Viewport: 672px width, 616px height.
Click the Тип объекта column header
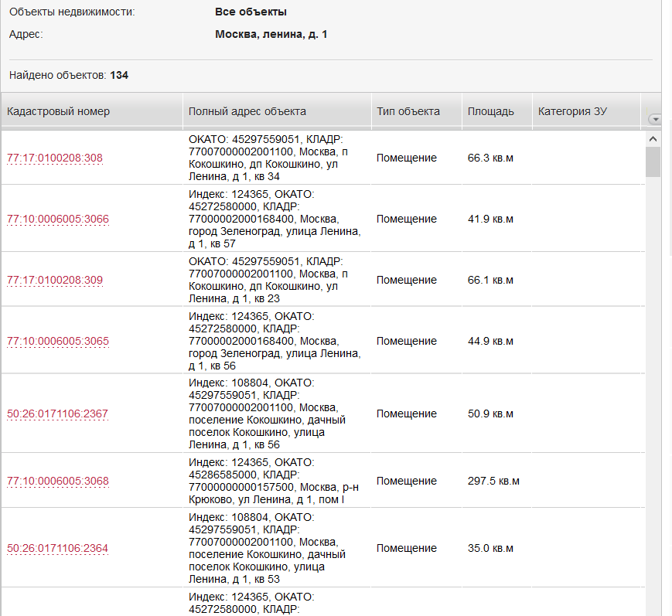pyautogui.click(x=408, y=111)
